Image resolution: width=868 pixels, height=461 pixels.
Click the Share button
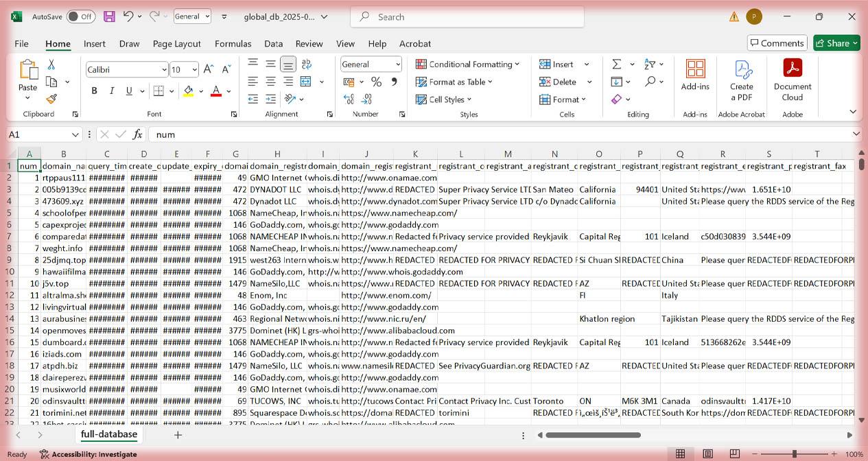[836, 43]
